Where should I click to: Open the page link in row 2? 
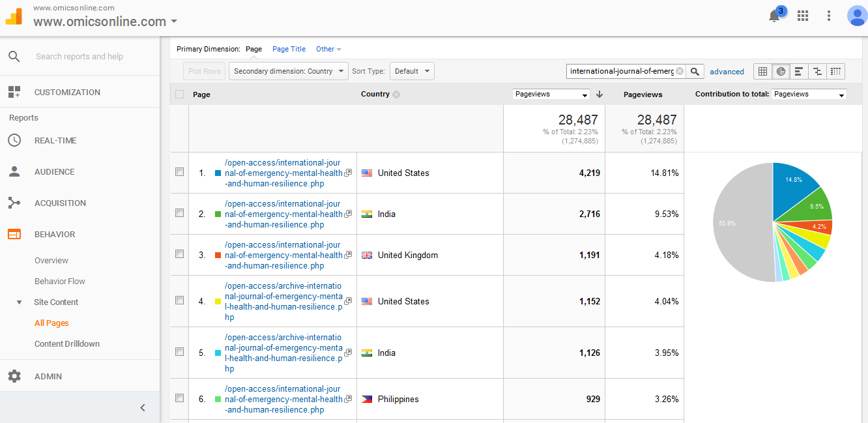(283, 214)
